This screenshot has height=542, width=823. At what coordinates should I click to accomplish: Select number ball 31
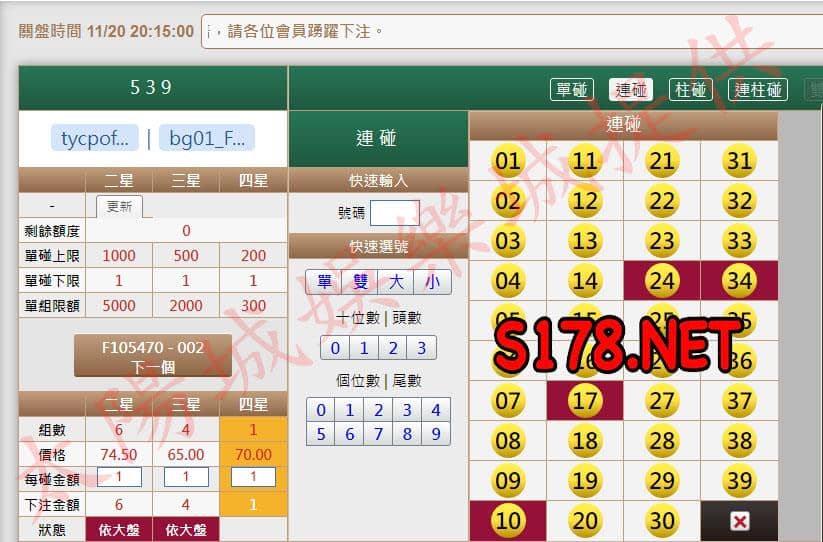739,161
